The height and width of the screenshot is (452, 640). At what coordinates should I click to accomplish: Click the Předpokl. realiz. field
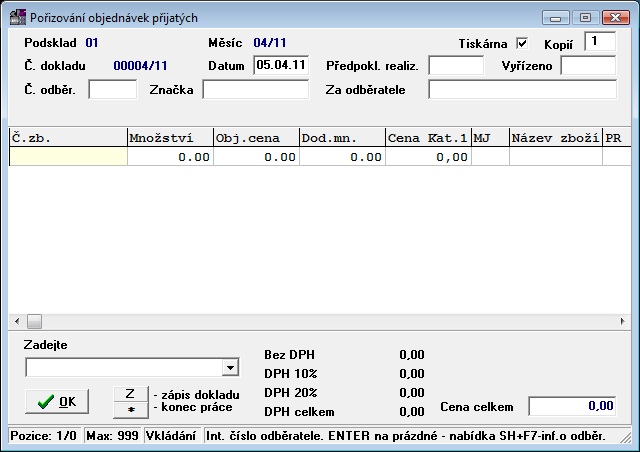click(455, 65)
